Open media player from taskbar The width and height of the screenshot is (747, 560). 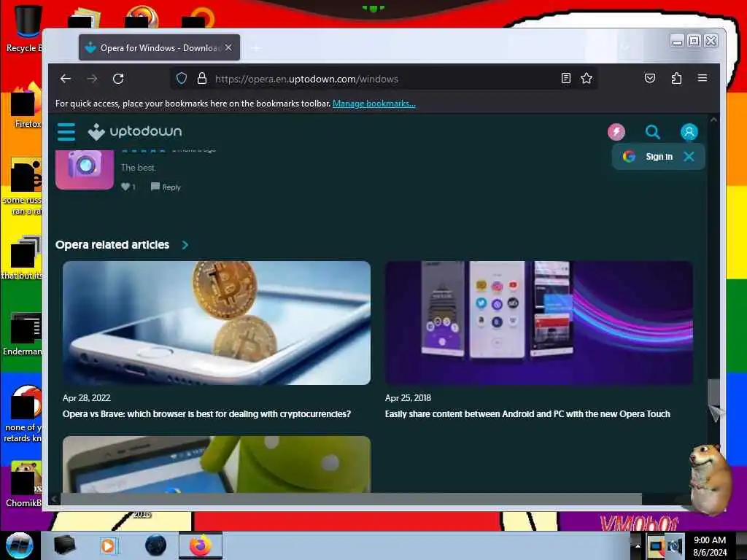[109, 545]
